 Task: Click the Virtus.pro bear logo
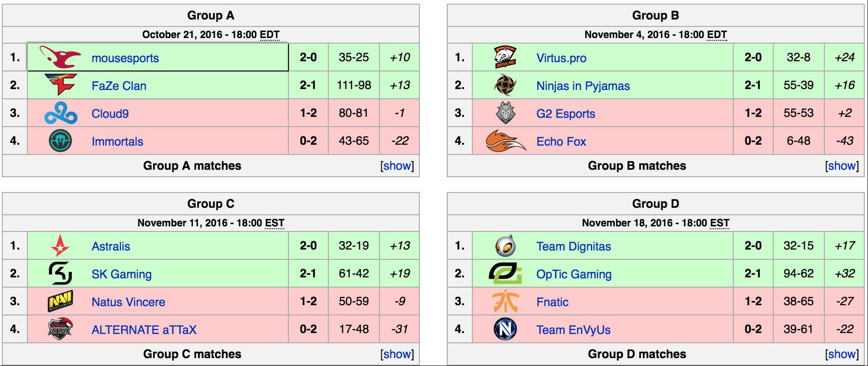(x=505, y=57)
